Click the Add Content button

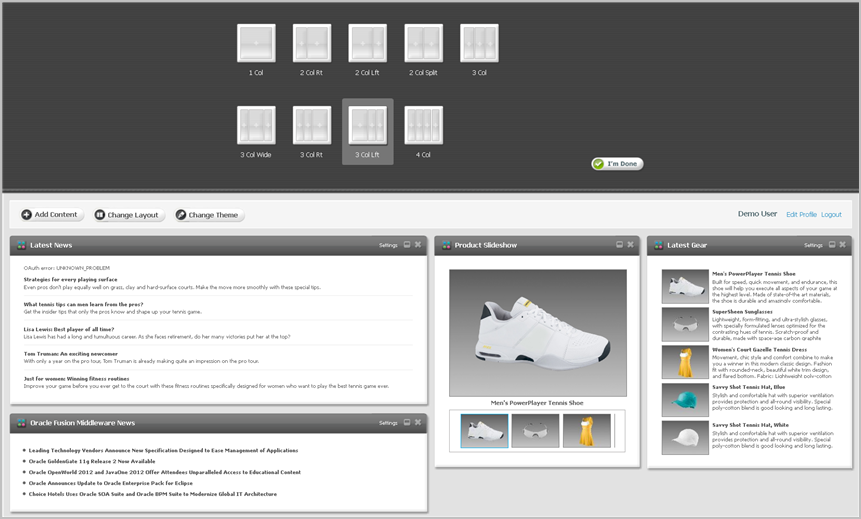click(51, 215)
